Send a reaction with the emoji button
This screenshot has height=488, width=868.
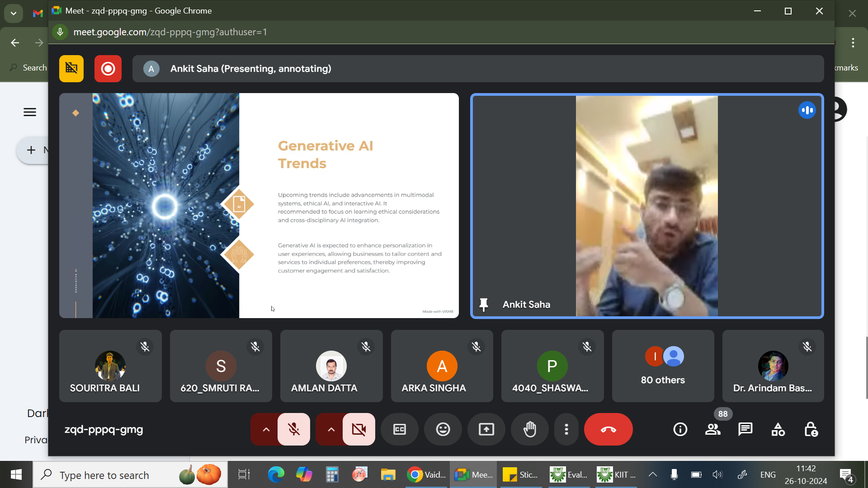pyautogui.click(x=443, y=429)
